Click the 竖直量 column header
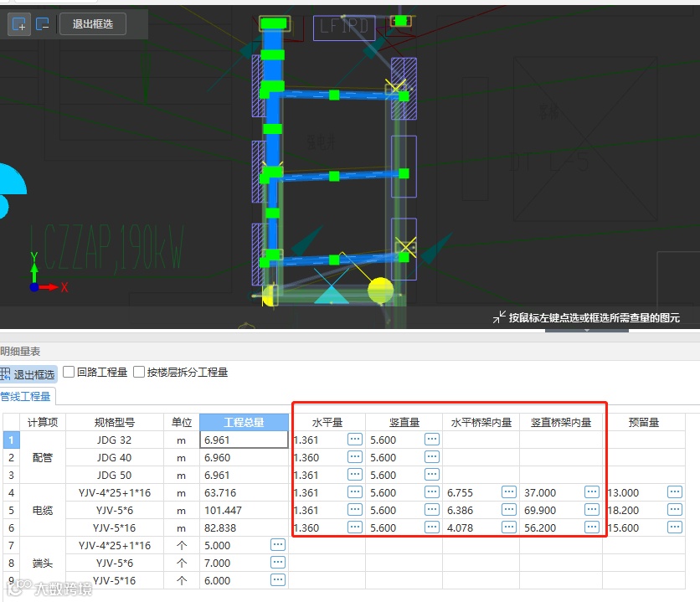The height and width of the screenshot is (602, 700). (404, 422)
